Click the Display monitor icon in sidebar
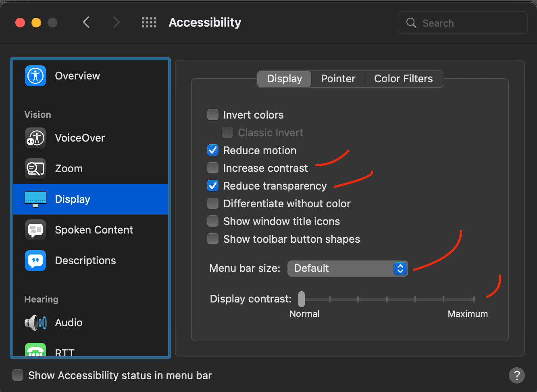Viewport: 537px width, 392px height. [35, 199]
